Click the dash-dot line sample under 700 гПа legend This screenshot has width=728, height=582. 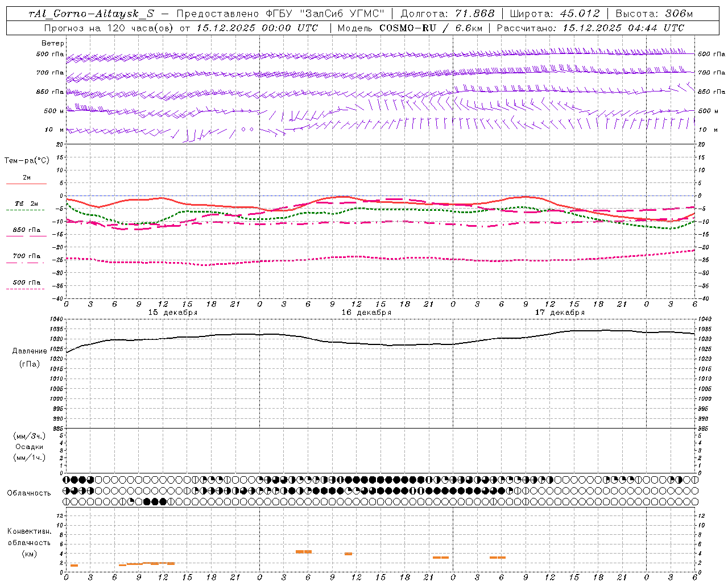click(x=25, y=263)
